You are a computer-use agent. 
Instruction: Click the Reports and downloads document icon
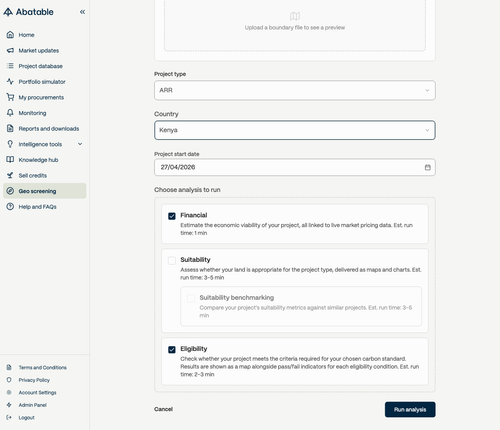pyautogui.click(x=10, y=128)
